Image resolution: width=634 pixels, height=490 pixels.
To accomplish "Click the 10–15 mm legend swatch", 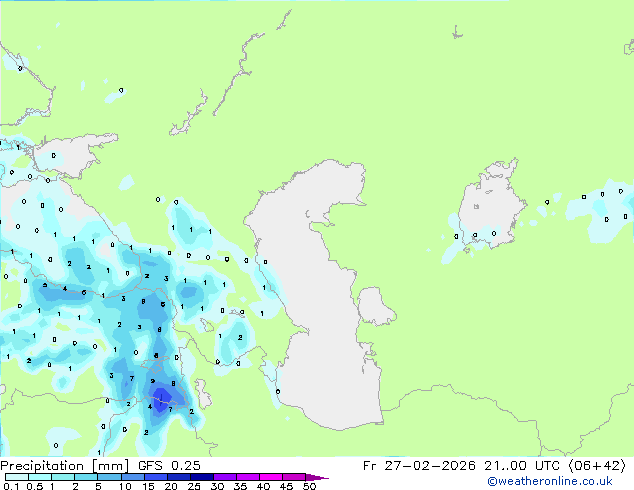I will click(132, 477).
